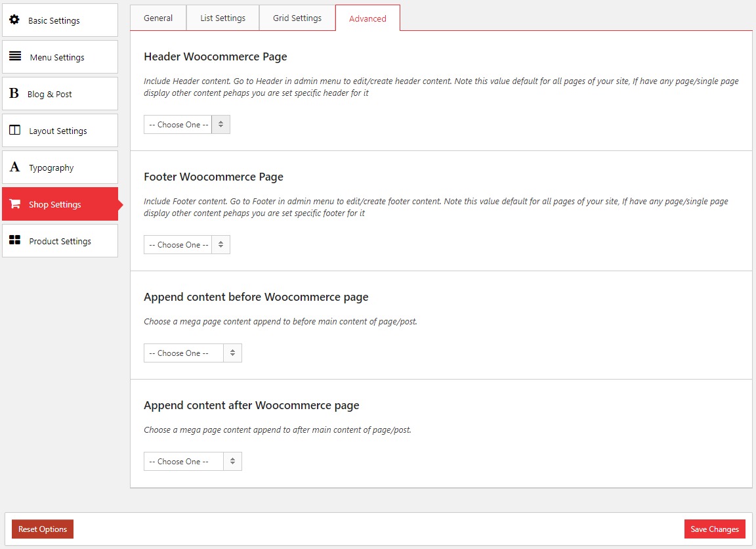Open the Append content after Woocommerce page dropdown
The image size is (756, 549).
click(x=192, y=461)
